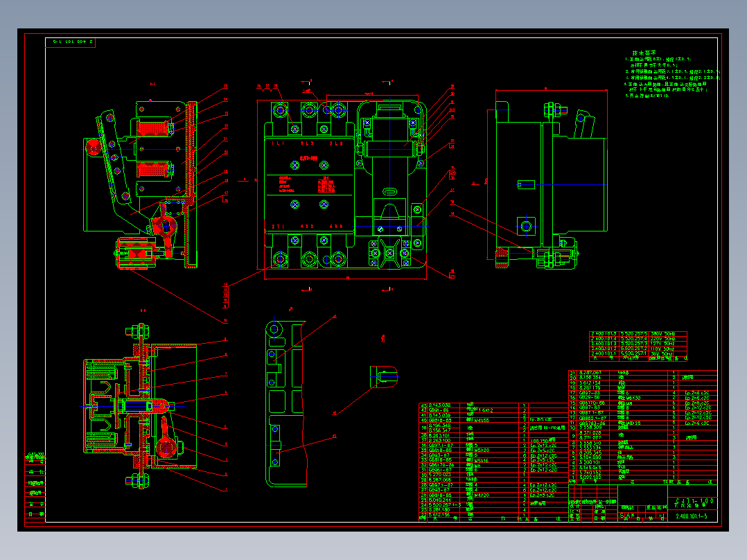The image size is (747, 560).
Task: Select parts list row 22 (5.612.156)
Action: (493, 515)
